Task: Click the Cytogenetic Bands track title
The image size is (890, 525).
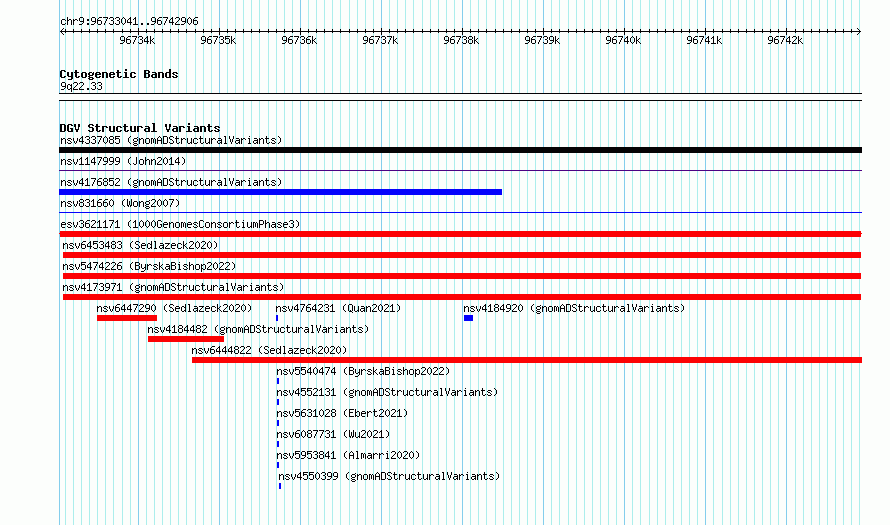Action: (x=119, y=74)
